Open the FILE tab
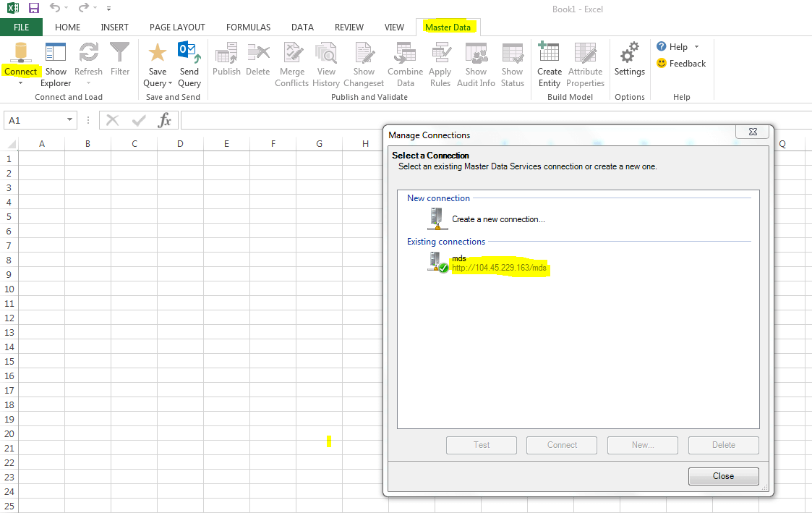The image size is (812, 513). pyautogui.click(x=21, y=27)
